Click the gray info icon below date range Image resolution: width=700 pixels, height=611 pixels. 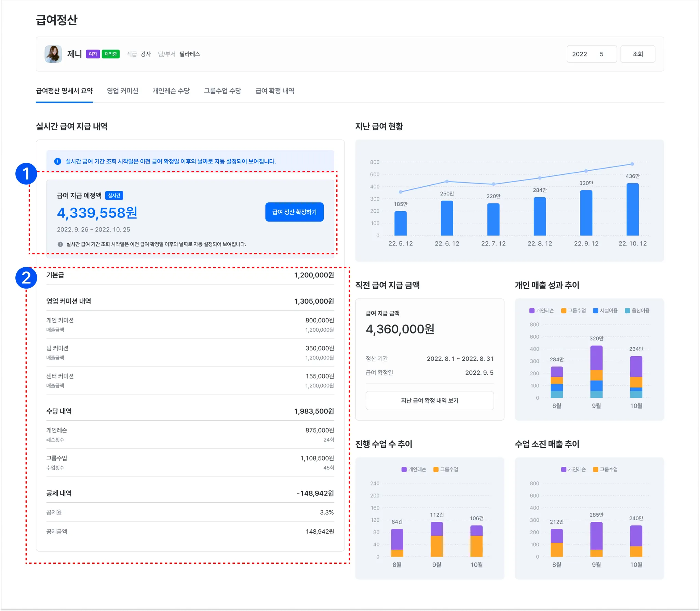[x=60, y=244]
